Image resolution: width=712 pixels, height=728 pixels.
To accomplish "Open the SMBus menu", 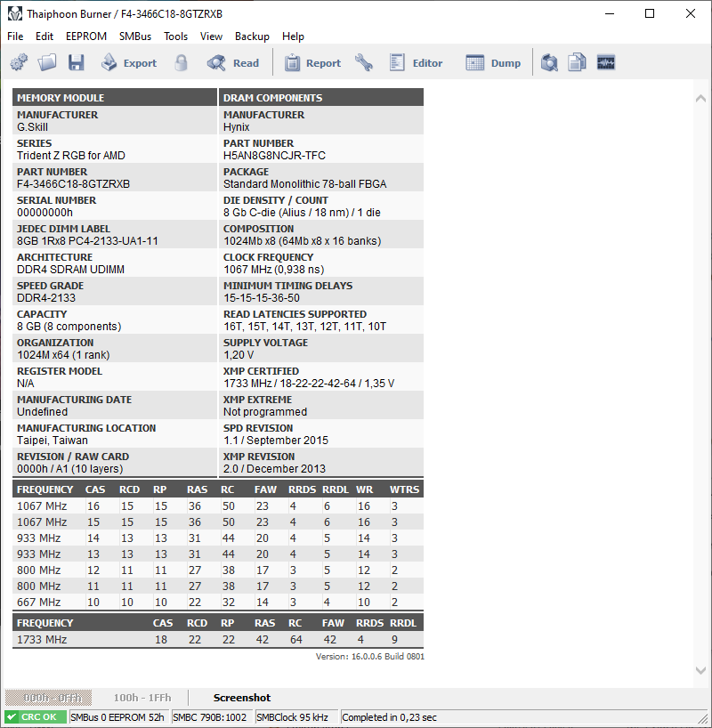I will coord(135,36).
